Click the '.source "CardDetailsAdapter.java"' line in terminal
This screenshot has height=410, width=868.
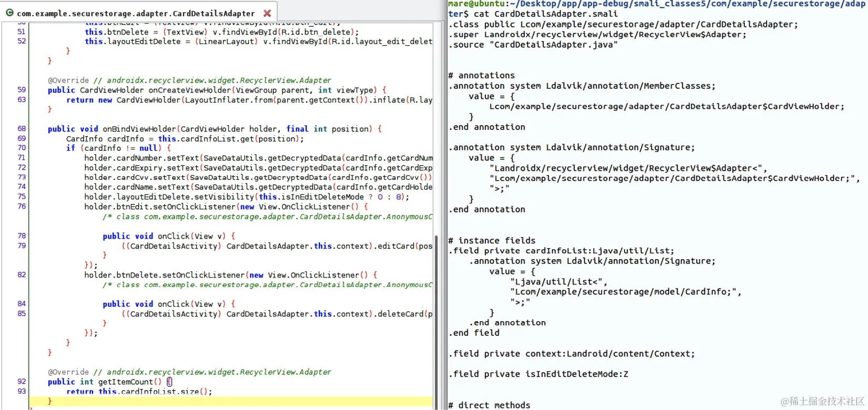(533, 45)
